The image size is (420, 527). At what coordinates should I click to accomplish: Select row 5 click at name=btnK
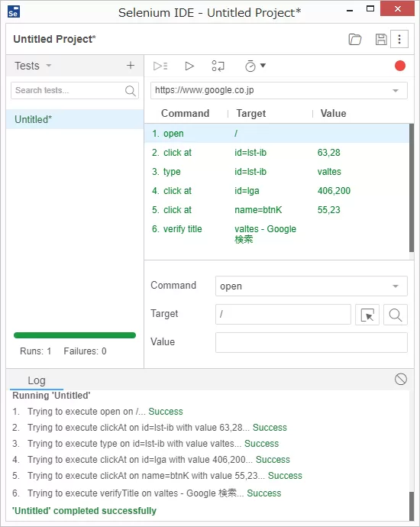tap(277, 210)
